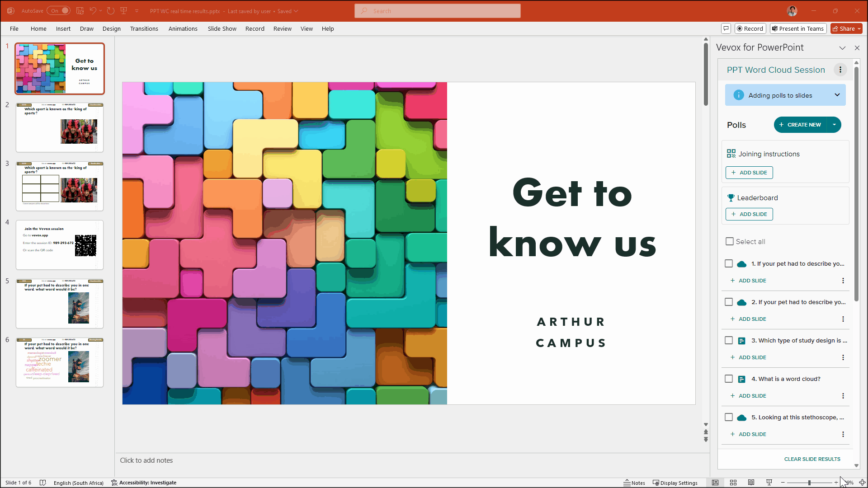Open options menu for poll 3
Screen dimensions: 868x488
[843, 357]
